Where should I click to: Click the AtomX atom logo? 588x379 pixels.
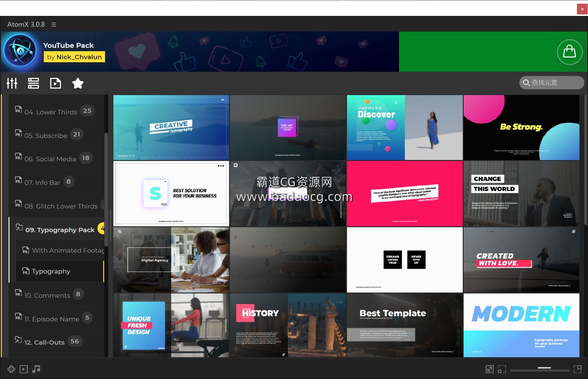pyautogui.click(x=21, y=51)
